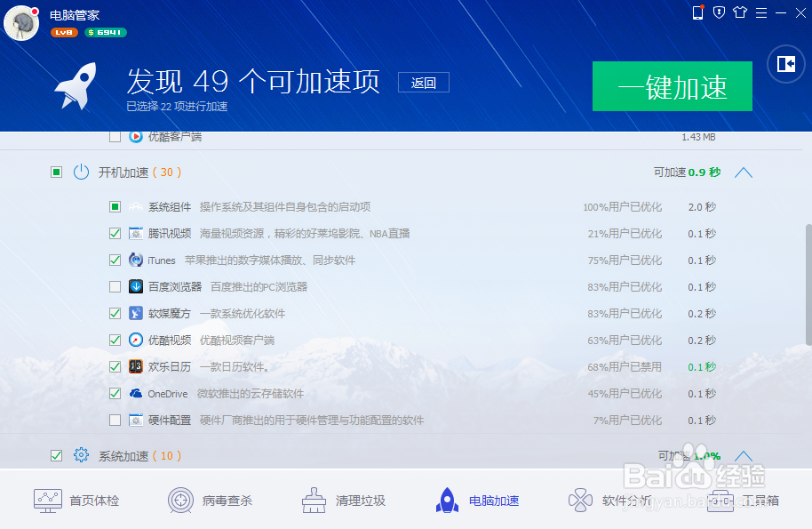The height and width of the screenshot is (529, 812).
Task: Disable the iTunes startup checkbox
Action: click(x=115, y=260)
